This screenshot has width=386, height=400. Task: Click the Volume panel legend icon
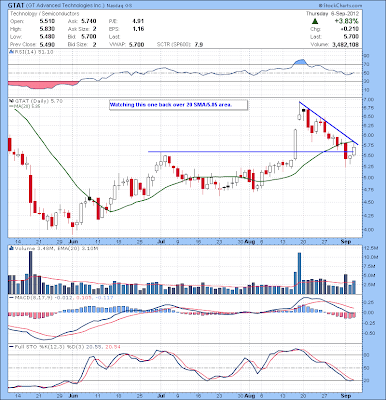click(x=10, y=248)
